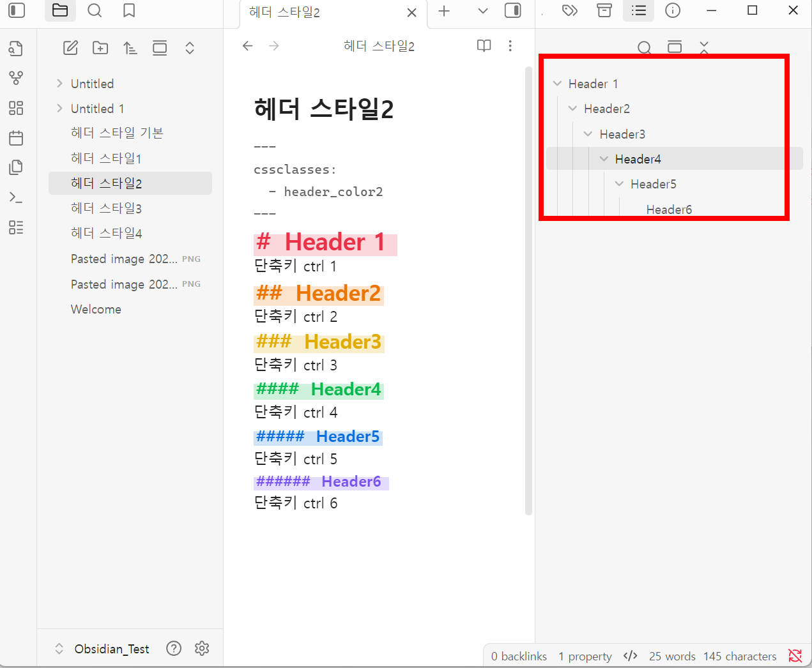
Task: Open quick switcher icon in ribbon
Action: pos(16,49)
